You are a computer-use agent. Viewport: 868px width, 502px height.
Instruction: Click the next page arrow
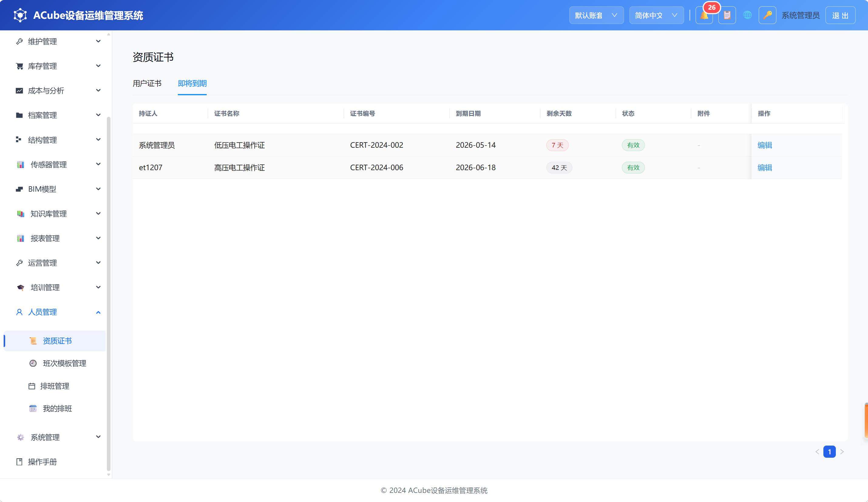842,452
